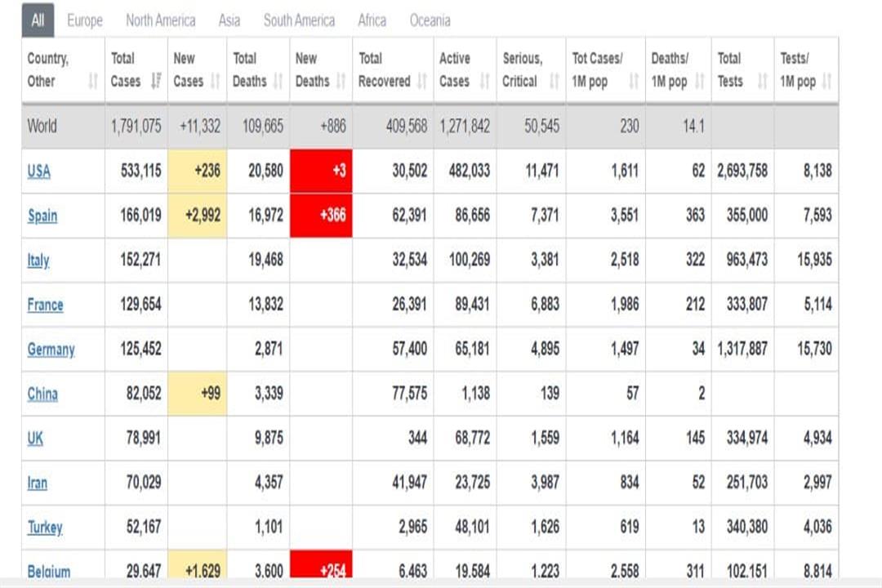Open the USA country link
The width and height of the screenshot is (882, 588).
tap(38, 171)
